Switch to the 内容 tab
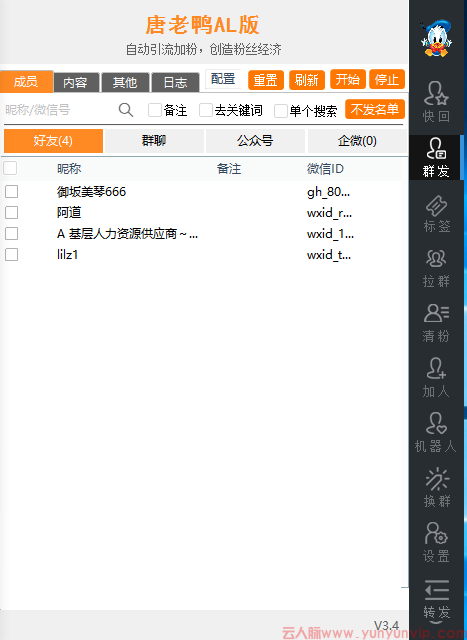This screenshot has height=640, width=467. (76, 82)
